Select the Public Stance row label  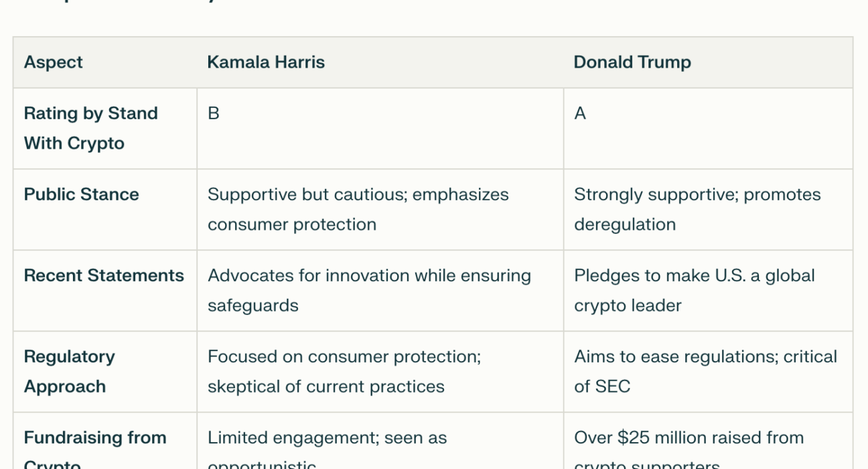(x=82, y=194)
